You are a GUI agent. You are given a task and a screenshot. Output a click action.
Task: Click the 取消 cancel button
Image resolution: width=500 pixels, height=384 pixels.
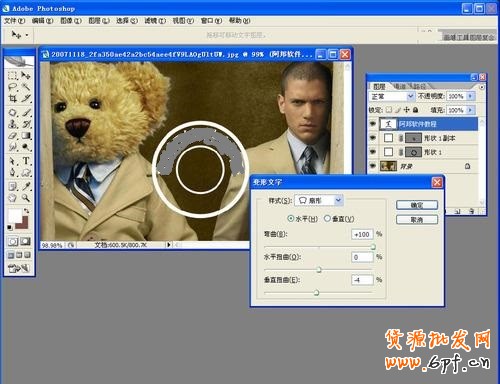pos(417,220)
